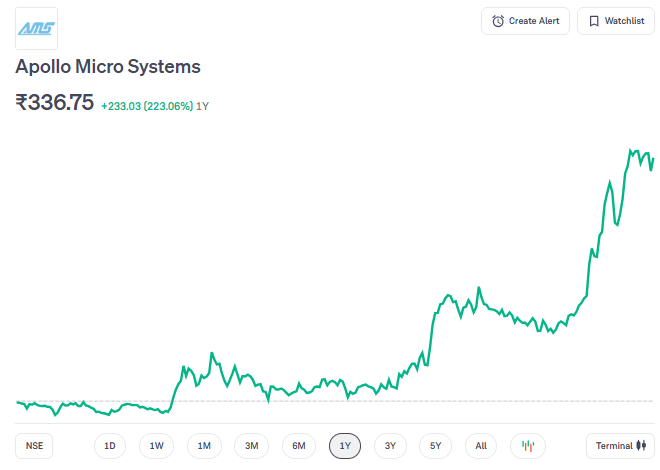Add the stock to Watchlist

pyautogui.click(x=616, y=21)
